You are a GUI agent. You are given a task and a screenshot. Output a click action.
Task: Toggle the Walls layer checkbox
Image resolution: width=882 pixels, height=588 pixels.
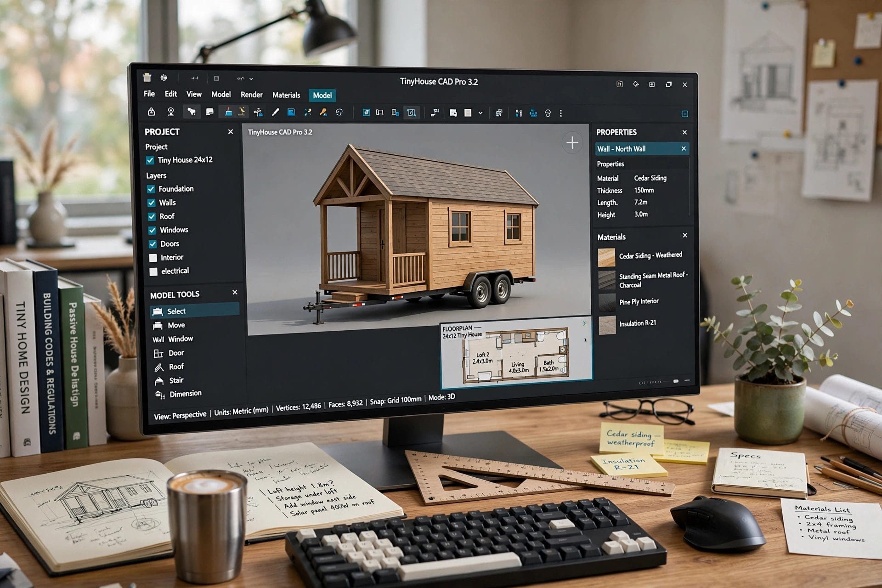[151, 203]
